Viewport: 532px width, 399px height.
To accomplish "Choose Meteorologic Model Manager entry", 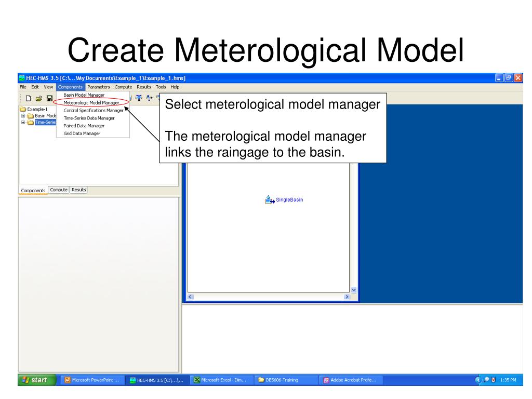I will tap(93, 103).
